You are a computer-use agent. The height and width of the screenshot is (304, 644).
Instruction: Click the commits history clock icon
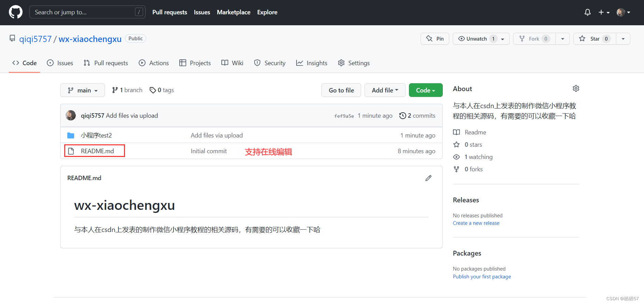pyautogui.click(x=403, y=116)
